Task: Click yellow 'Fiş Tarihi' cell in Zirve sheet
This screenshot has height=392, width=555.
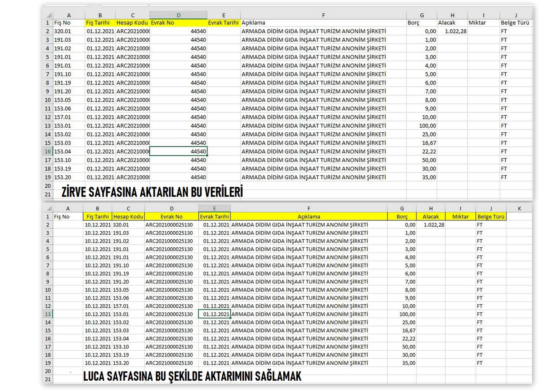Action: point(100,23)
